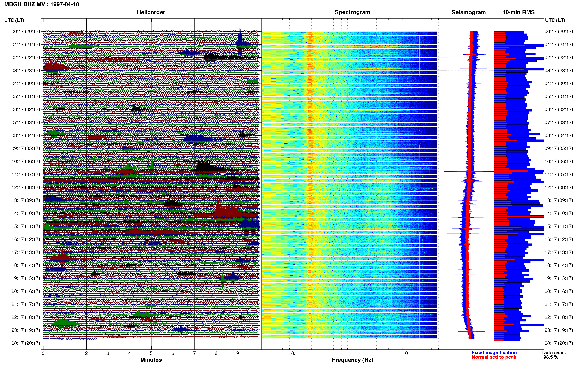Click the left time label '16:17 (12:17)'
Image resolution: width=588 pixels, height=368 pixels.
click(x=26, y=239)
